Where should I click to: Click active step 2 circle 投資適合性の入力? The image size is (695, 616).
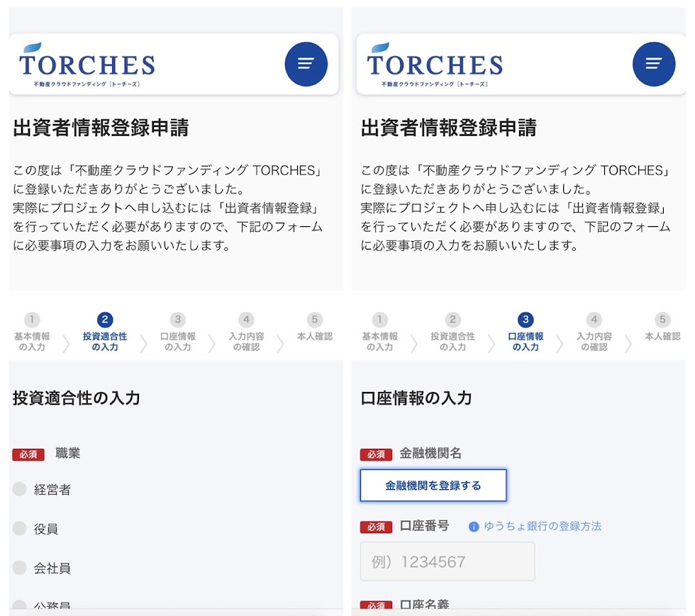point(105,320)
